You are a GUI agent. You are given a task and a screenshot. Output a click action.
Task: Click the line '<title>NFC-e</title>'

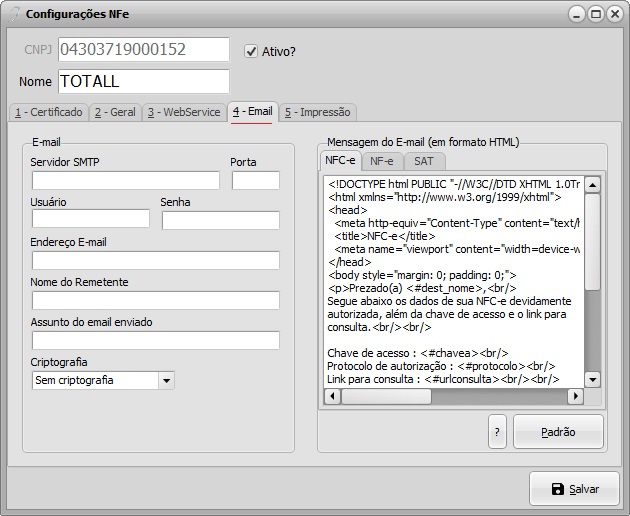pos(385,236)
